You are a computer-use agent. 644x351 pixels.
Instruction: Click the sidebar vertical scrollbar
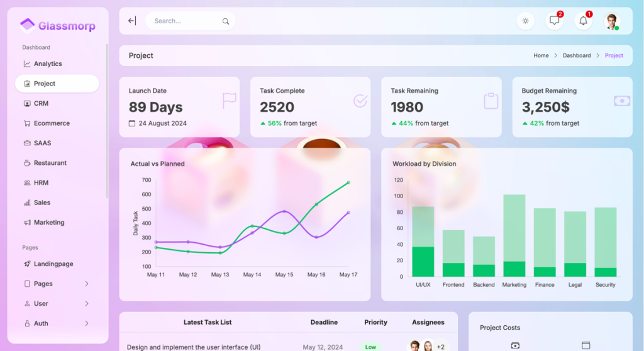click(107, 120)
